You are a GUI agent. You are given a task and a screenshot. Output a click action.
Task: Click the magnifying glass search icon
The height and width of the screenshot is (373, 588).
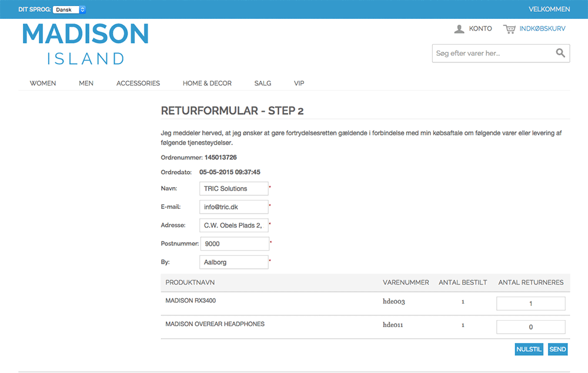tap(560, 53)
